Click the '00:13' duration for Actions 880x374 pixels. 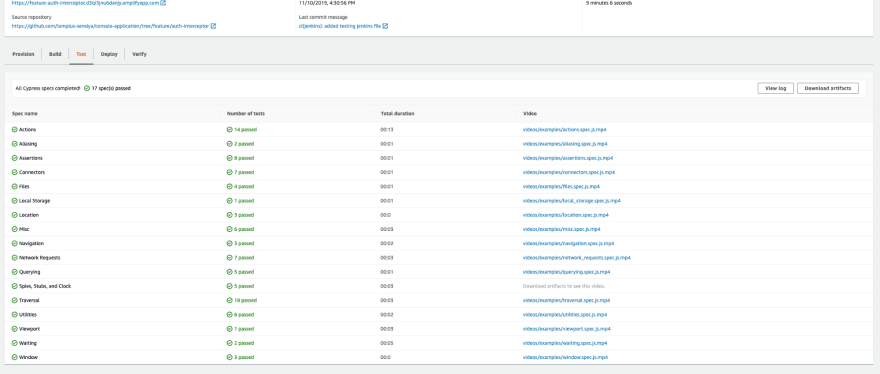[x=387, y=130]
